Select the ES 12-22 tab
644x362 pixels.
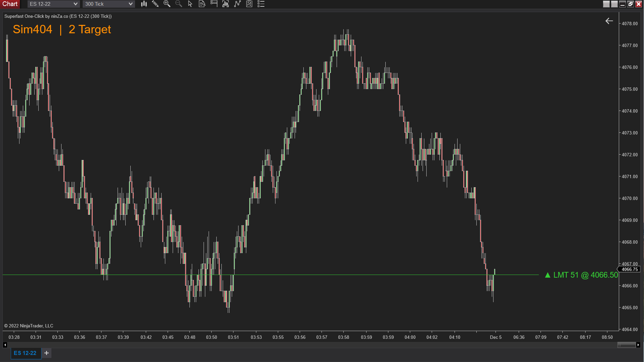pyautogui.click(x=25, y=353)
